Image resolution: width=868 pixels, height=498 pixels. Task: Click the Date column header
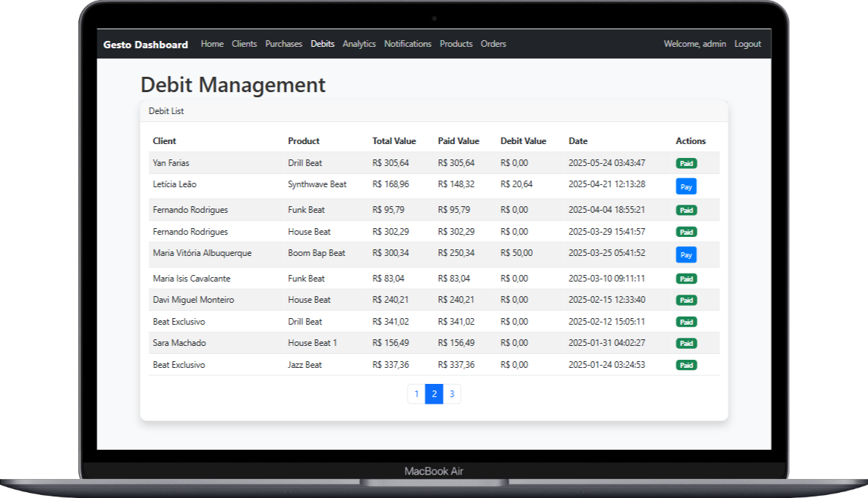[577, 141]
